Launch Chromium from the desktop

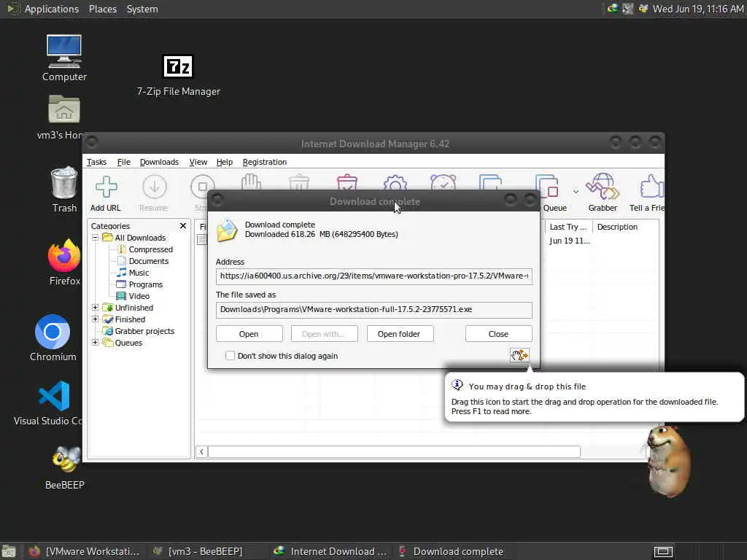click(x=53, y=332)
